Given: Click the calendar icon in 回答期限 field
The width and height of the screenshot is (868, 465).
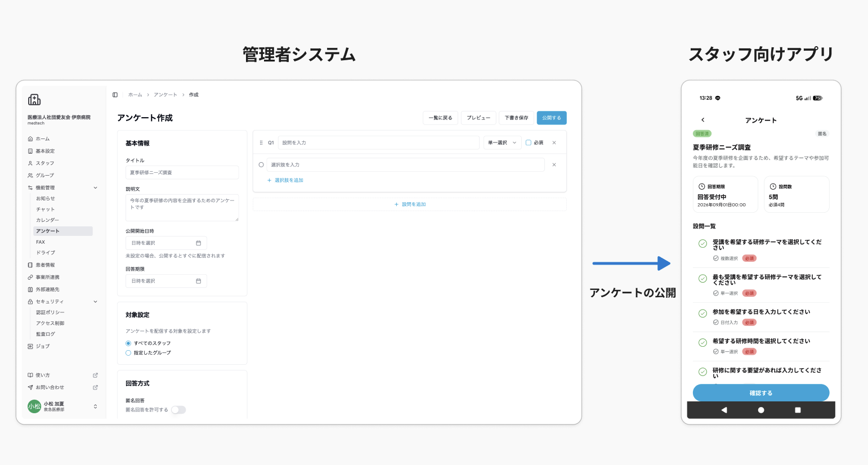Looking at the screenshot, I should [x=198, y=281].
